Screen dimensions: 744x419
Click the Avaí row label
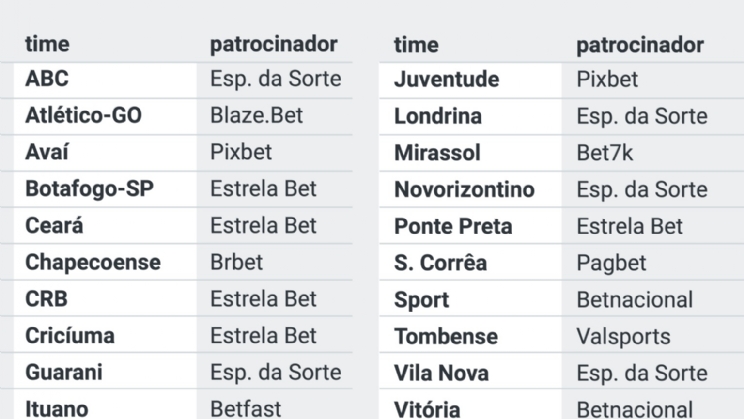[x=48, y=153]
